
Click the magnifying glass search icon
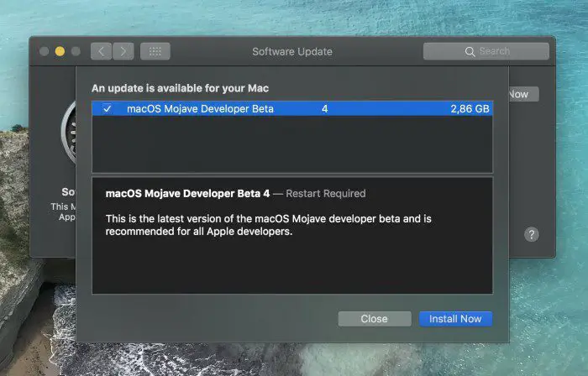470,52
